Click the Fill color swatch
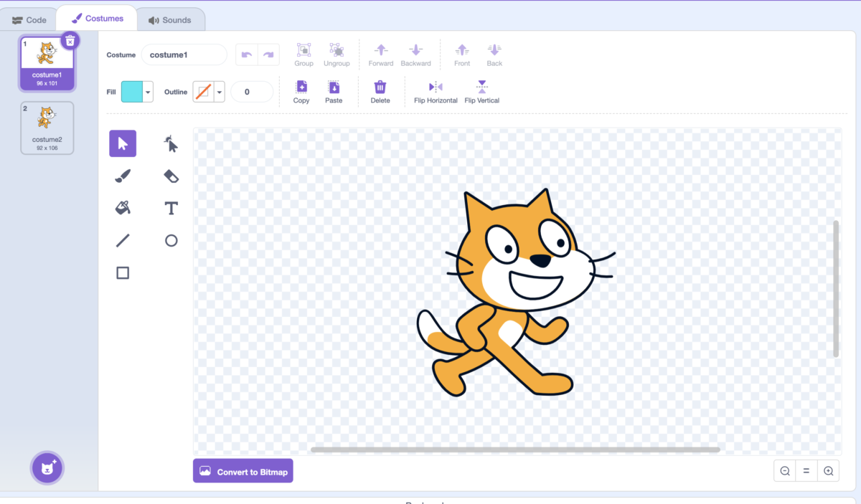Image resolution: width=861 pixels, height=504 pixels. pos(133,92)
